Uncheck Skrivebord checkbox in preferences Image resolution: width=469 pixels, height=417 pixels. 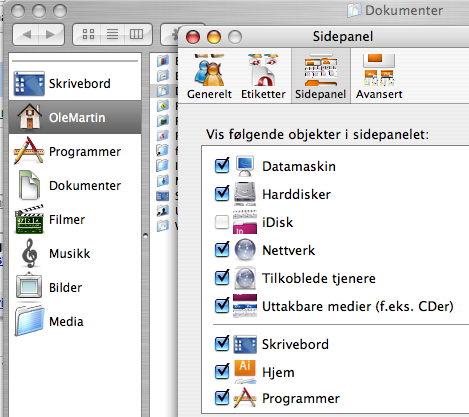222,344
